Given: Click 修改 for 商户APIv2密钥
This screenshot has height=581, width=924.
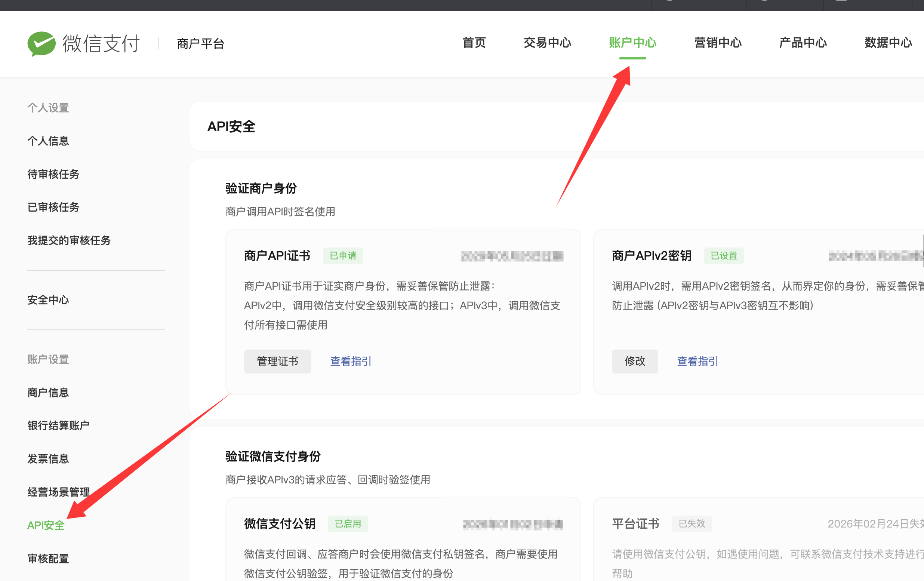Looking at the screenshot, I should tap(634, 361).
